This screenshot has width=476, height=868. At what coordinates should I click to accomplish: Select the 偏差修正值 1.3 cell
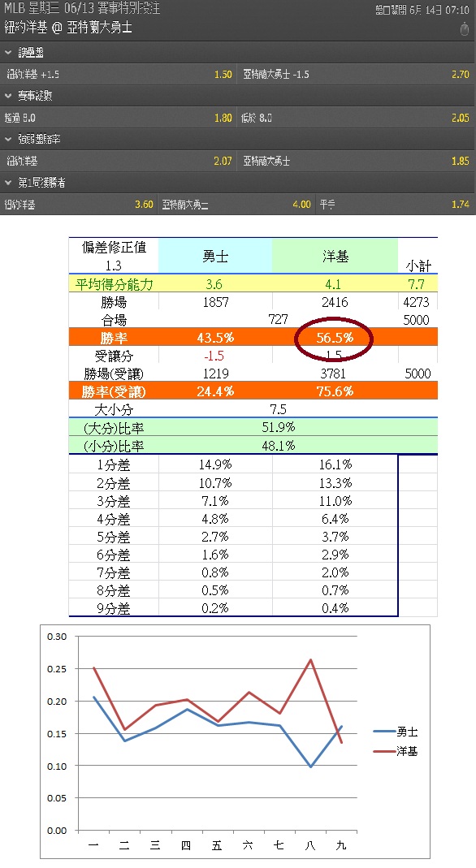[x=114, y=256]
